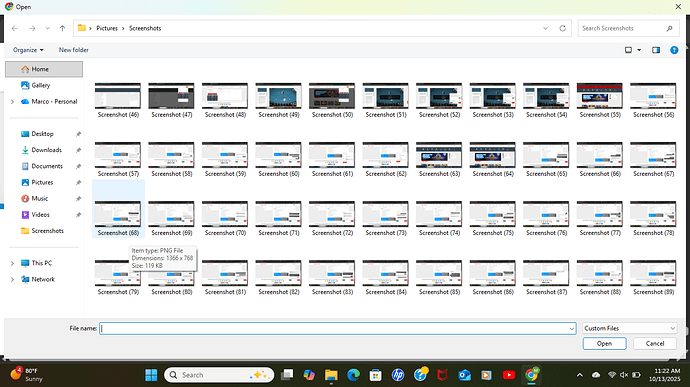Open Microsoft Store on taskbar
Screen dimensions: 690x387
pos(375,375)
